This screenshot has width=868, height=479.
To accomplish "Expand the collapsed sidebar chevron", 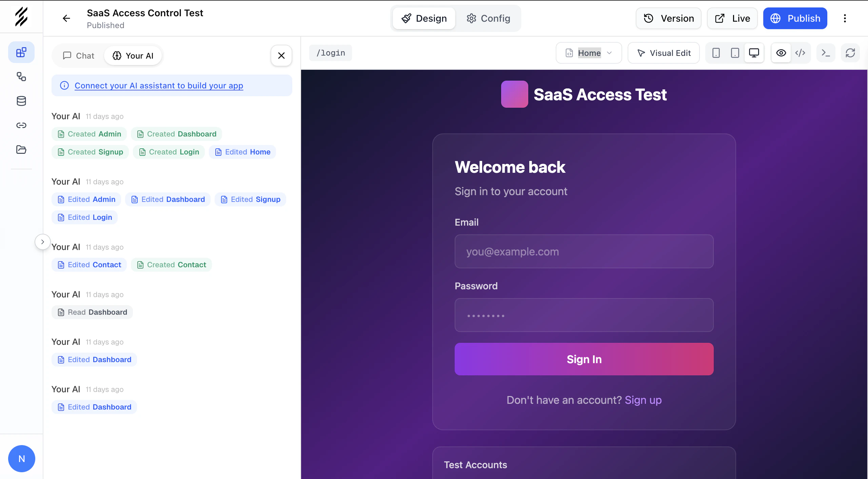I will click(42, 242).
